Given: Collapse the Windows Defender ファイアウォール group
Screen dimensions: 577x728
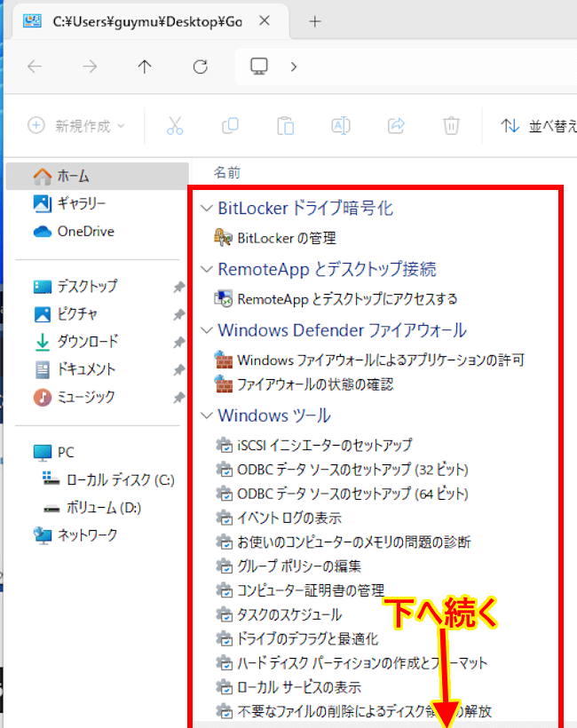Looking at the screenshot, I should point(207,330).
